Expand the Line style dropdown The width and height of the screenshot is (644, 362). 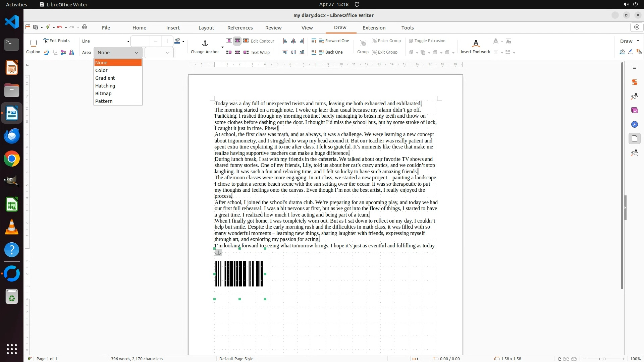click(128, 41)
